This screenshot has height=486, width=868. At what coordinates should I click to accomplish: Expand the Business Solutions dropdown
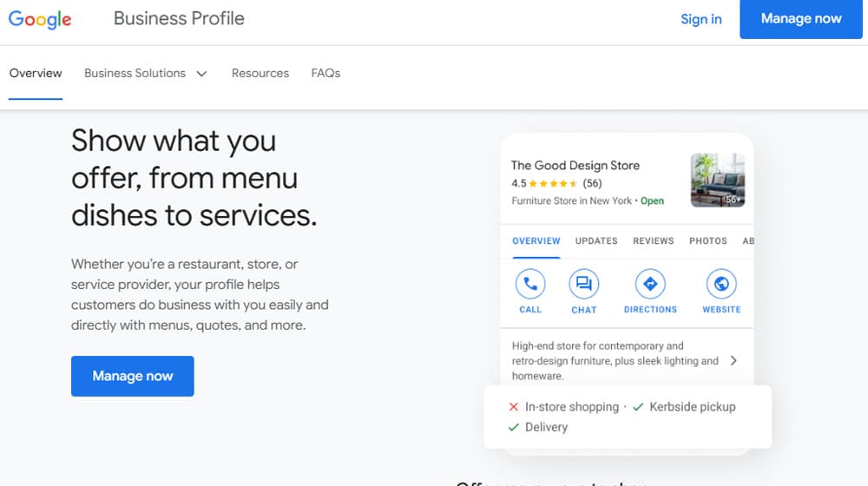click(146, 73)
